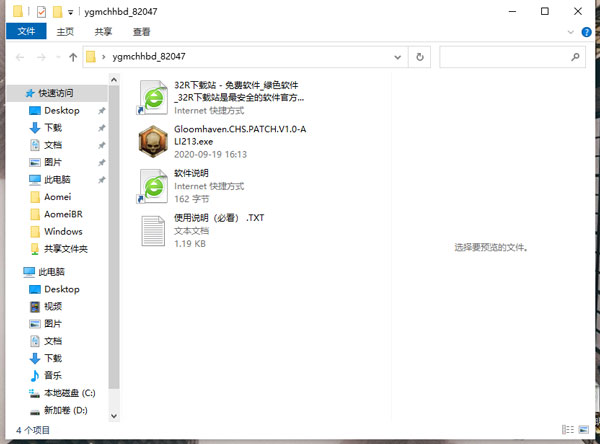This screenshot has width=600, height=444.
Task: Click the 软件说明 file name
Action: point(191,173)
